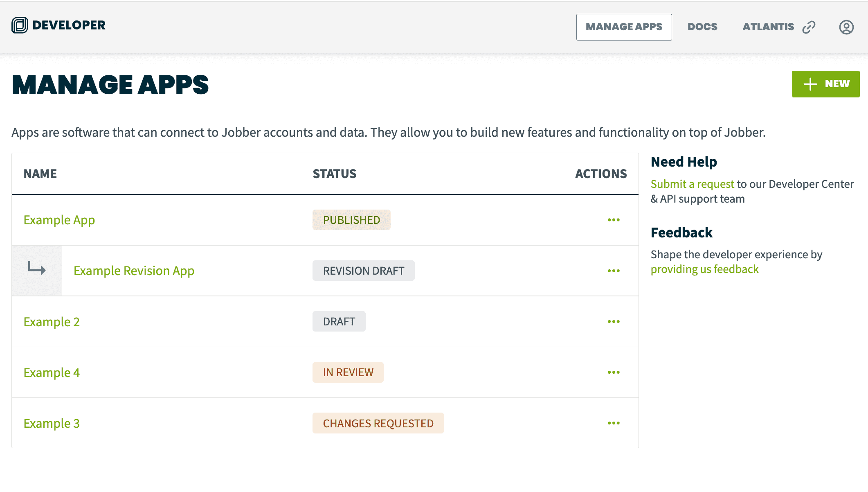This screenshot has height=492, width=868.
Task: Select the Manage Apps navigation tab
Action: pyautogui.click(x=624, y=27)
